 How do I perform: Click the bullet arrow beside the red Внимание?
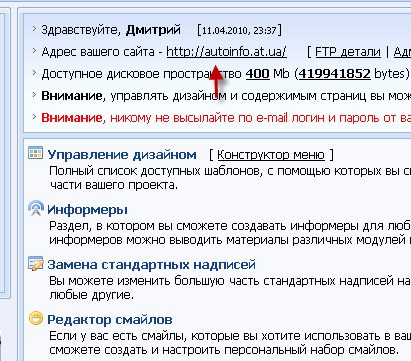pos(34,117)
